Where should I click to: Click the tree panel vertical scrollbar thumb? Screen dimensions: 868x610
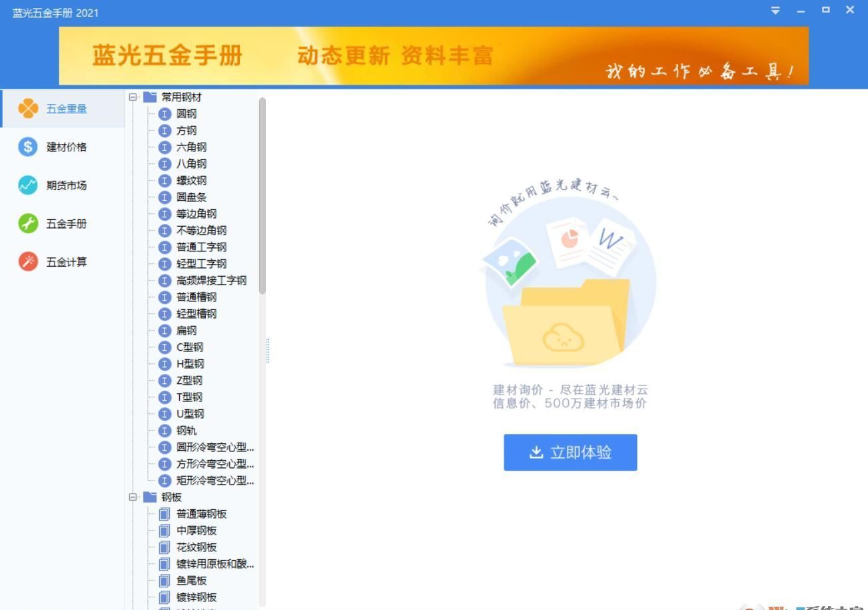(x=262, y=195)
